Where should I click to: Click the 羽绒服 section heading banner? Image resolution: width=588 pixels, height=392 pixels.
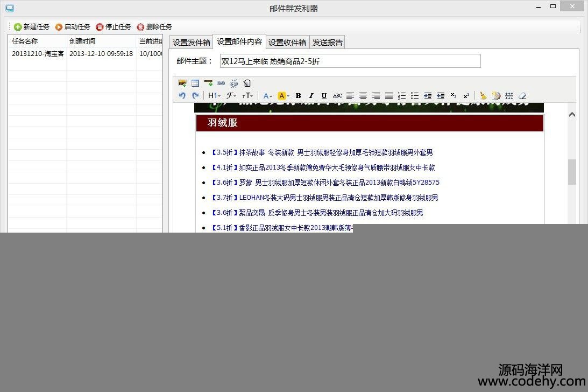point(370,123)
